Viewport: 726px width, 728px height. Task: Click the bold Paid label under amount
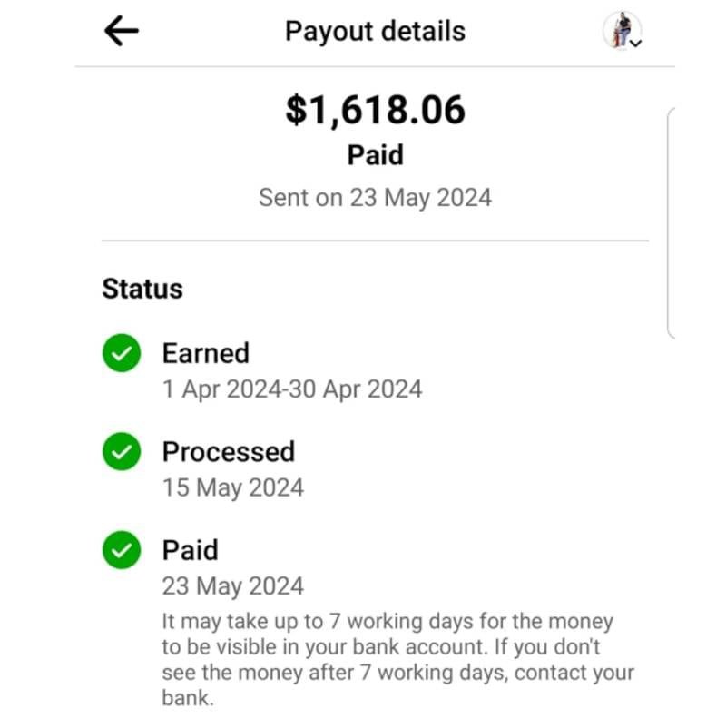point(375,155)
